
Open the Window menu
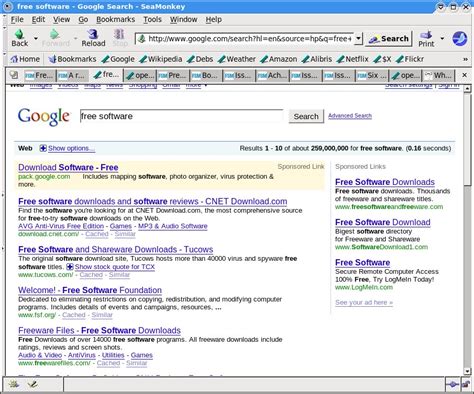tap(183, 19)
